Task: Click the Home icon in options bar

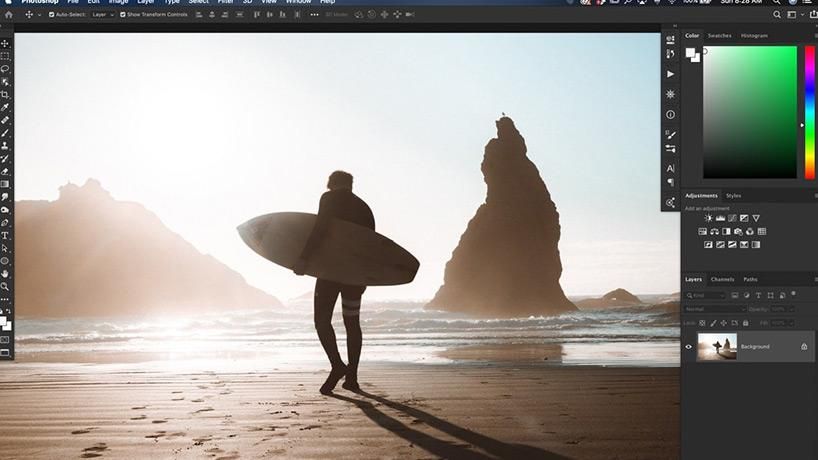Action: (8, 15)
